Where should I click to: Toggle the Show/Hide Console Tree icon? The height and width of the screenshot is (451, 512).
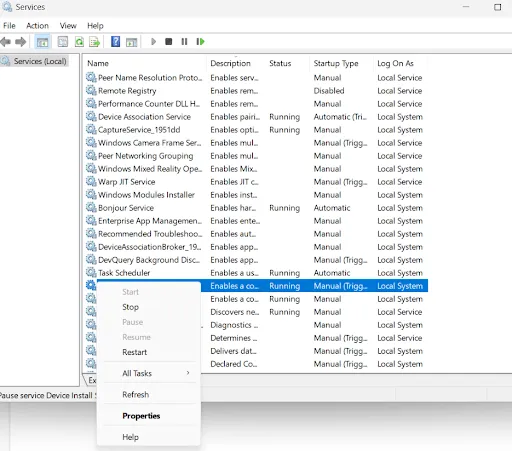pos(42,42)
